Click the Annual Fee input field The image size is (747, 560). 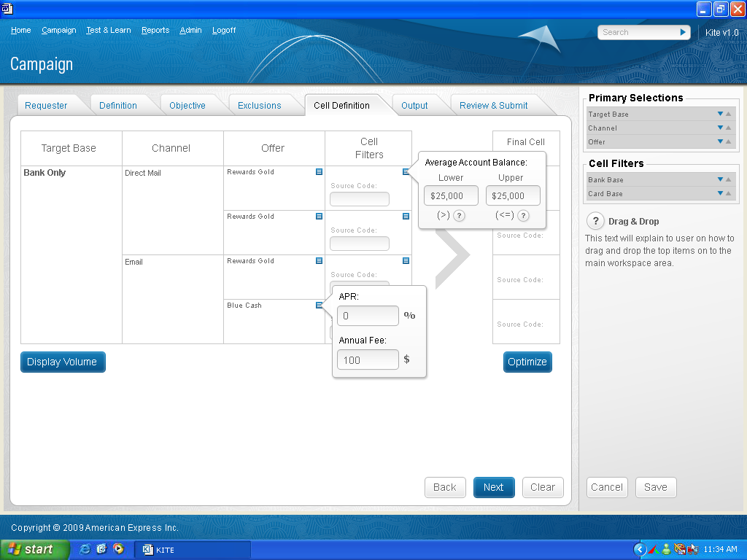pyautogui.click(x=368, y=359)
